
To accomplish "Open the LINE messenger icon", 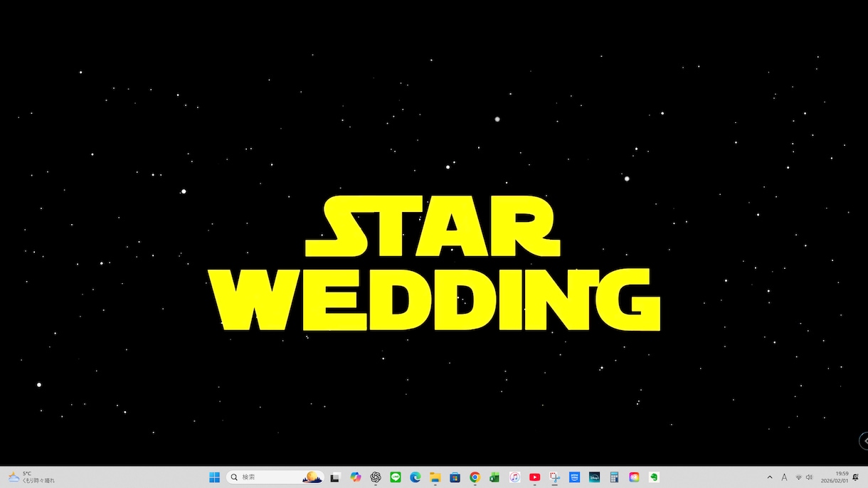I will (396, 477).
